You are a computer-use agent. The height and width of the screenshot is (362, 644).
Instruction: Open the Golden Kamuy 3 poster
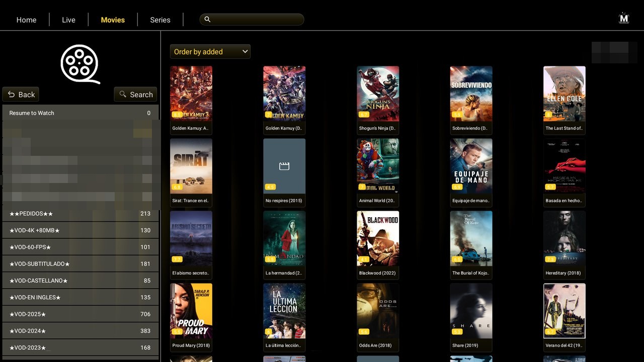click(191, 94)
